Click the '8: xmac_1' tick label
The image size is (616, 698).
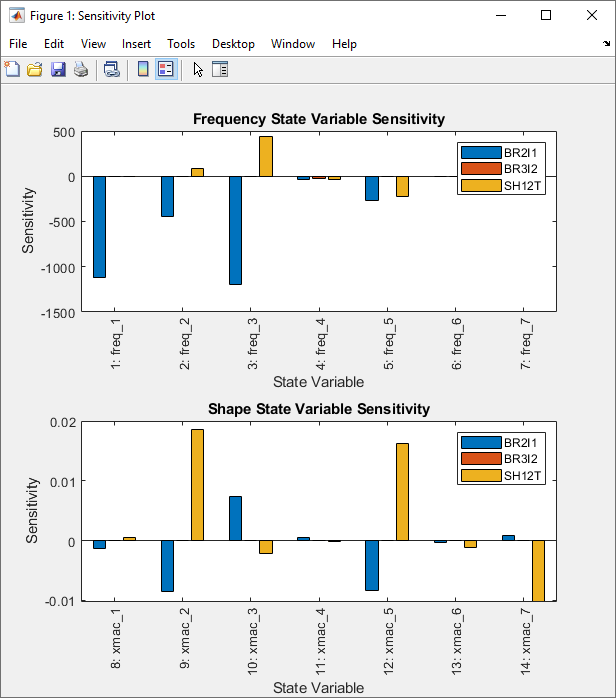point(116,639)
